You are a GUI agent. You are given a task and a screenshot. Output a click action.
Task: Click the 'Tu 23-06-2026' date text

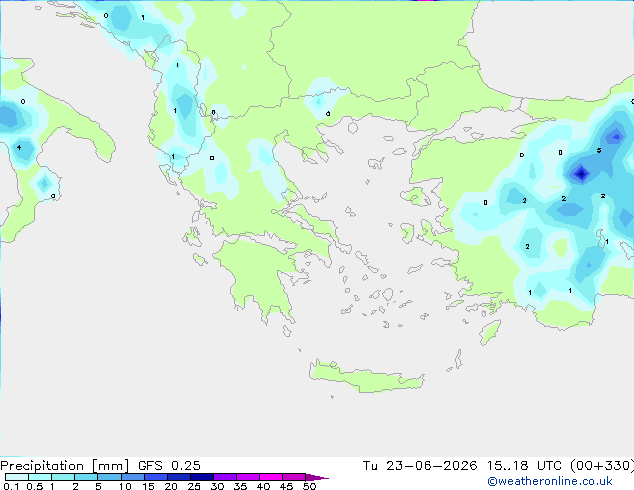click(x=420, y=466)
